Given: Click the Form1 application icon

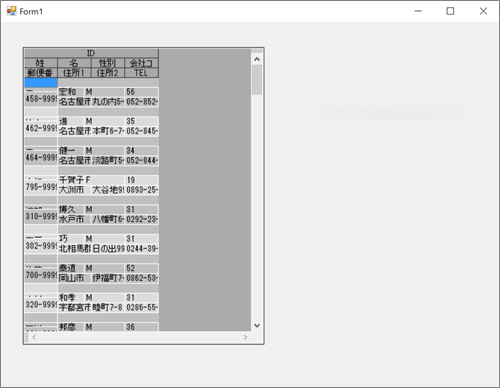Looking at the screenshot, I should coord(11,11).
